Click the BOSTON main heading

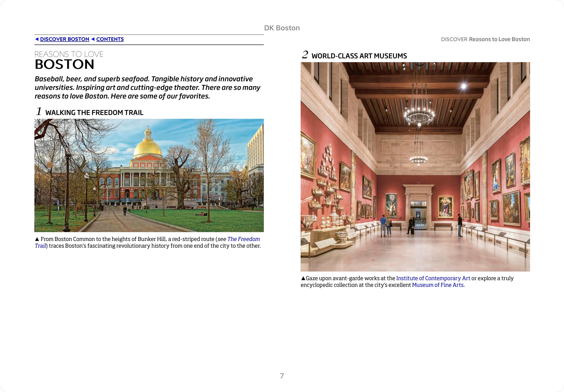click(x=65, y=64)
